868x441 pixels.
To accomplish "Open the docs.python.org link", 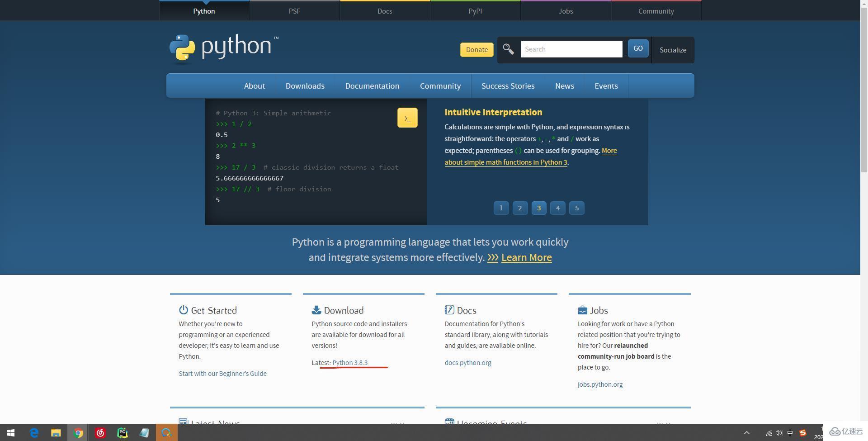I will 468,363.
